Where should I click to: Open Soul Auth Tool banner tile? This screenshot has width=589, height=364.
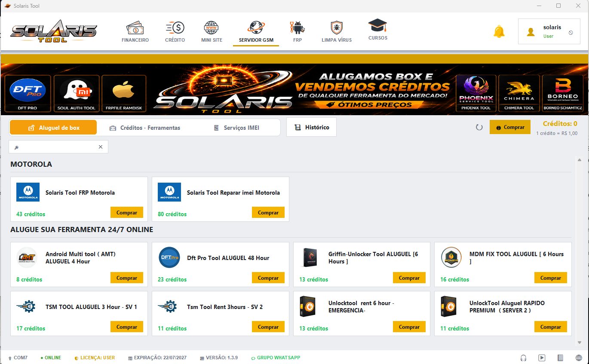[x=77, y=93]
